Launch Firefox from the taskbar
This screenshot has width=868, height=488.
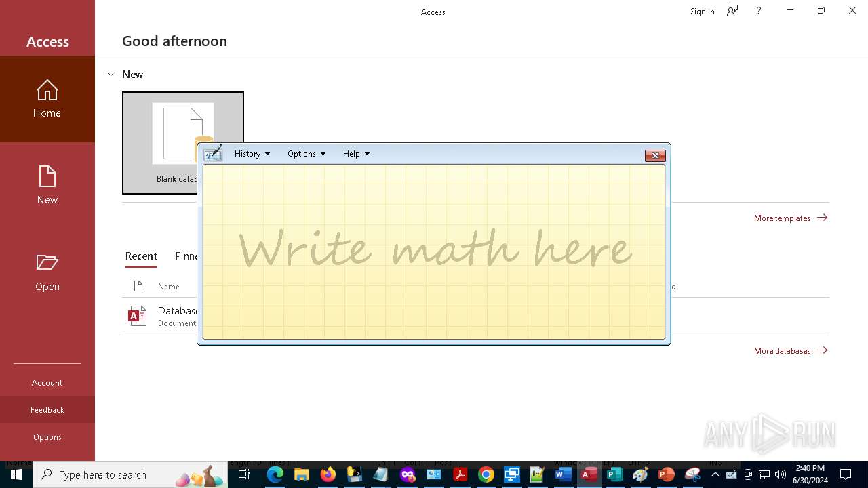328,474
